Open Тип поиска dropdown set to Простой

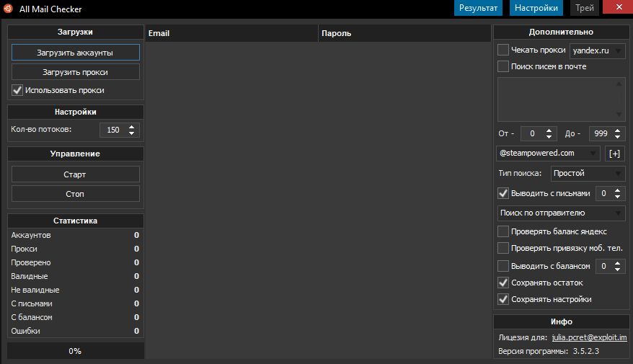coord(588,174)
